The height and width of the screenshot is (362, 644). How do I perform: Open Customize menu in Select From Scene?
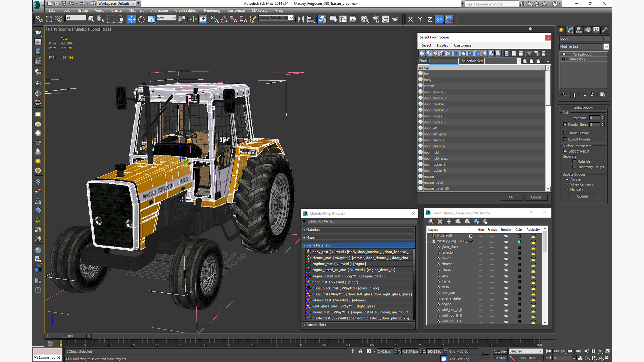point(463,45)
